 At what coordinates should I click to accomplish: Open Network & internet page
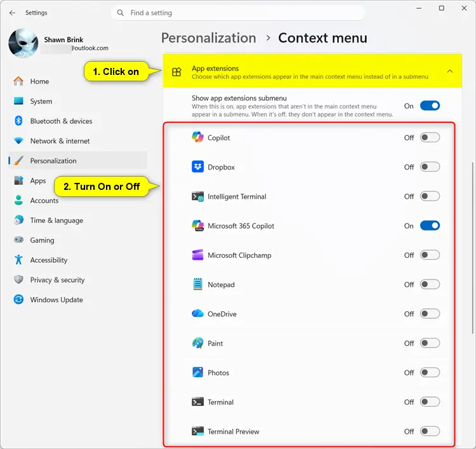(x=77, y=140)
